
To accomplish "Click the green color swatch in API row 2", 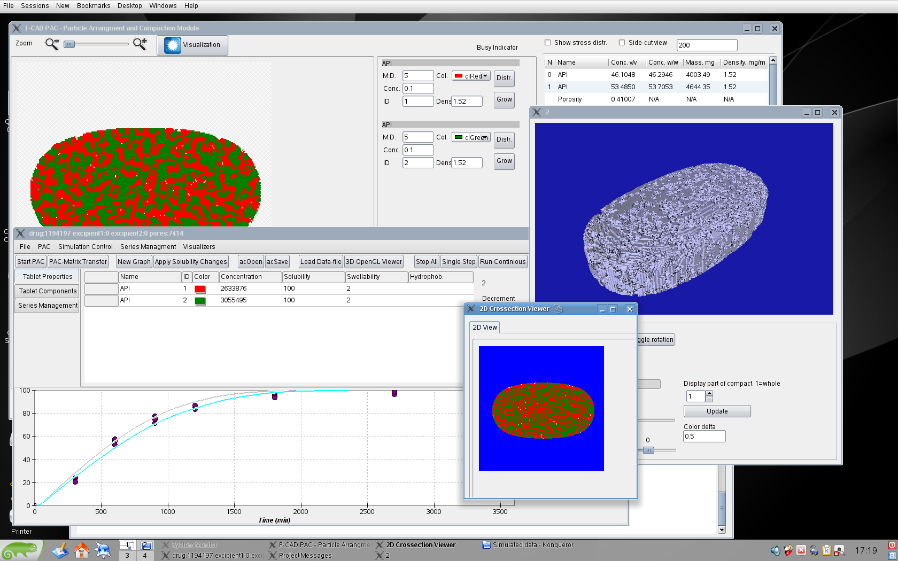I will tap(200, 301).
